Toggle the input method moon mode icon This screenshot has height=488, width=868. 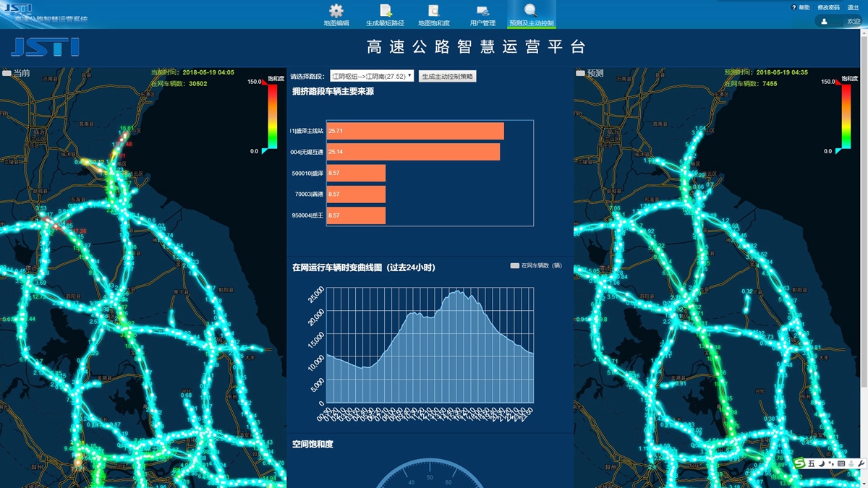(822, 463)
